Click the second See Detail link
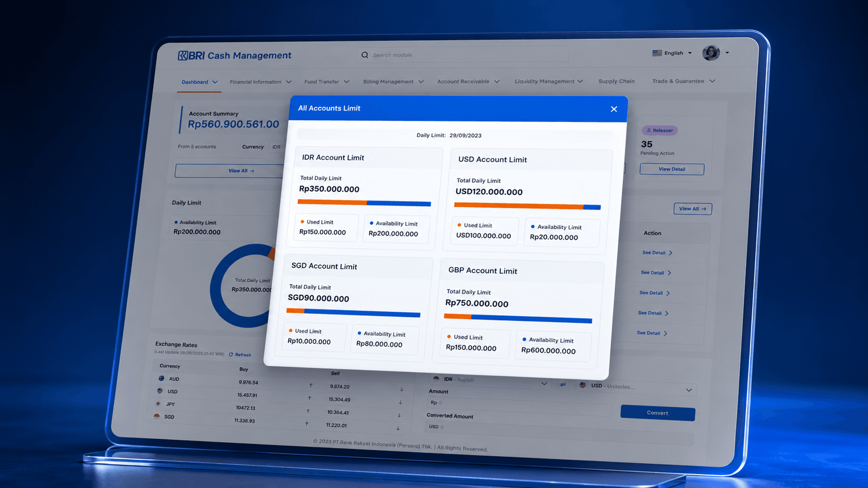868x488 pixels. [656, 273]
